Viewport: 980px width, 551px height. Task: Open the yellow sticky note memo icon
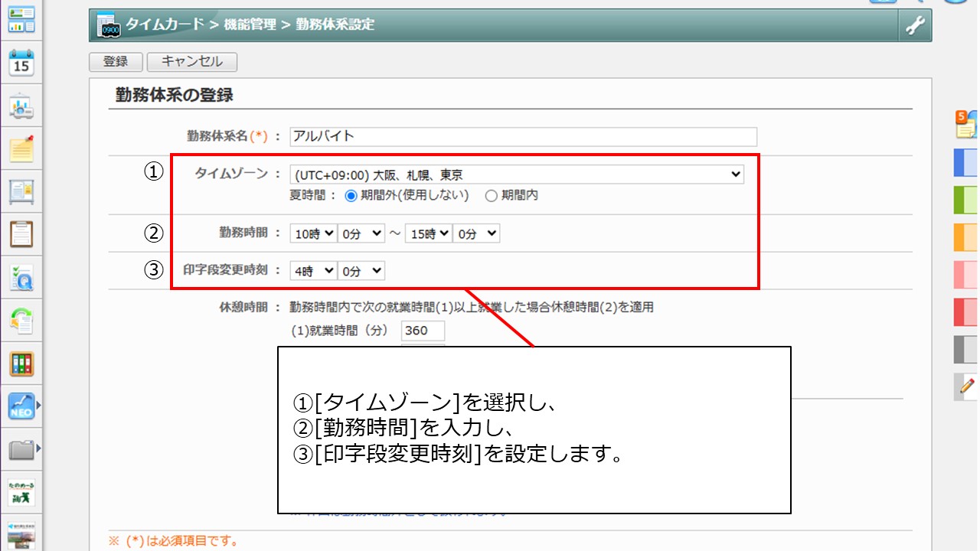coord(21,148)
